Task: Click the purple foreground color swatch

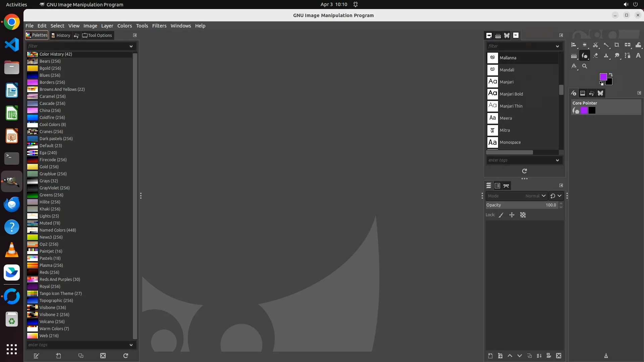Action: pos(603,77)
